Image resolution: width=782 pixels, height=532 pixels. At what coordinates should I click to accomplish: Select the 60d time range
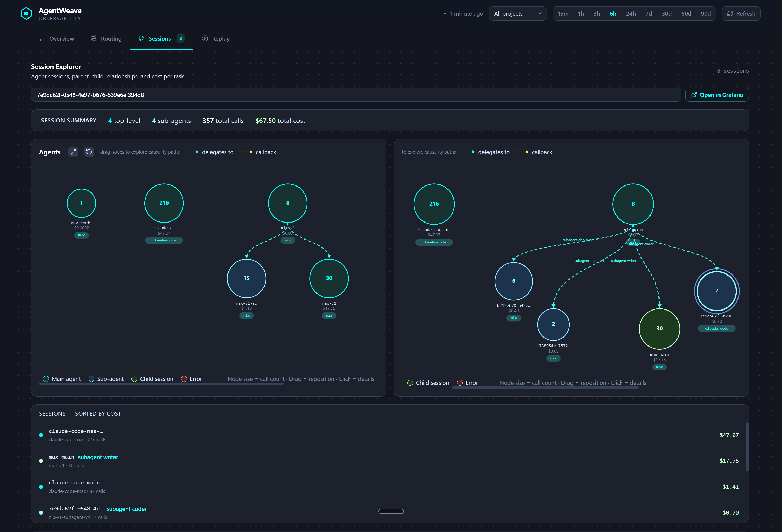(686, 14)
